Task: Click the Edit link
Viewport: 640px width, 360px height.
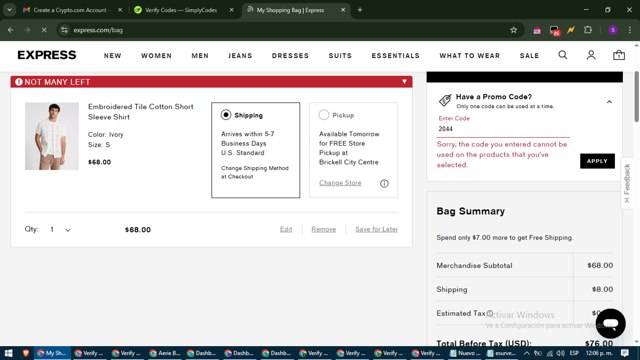Action: coord(286,229)
